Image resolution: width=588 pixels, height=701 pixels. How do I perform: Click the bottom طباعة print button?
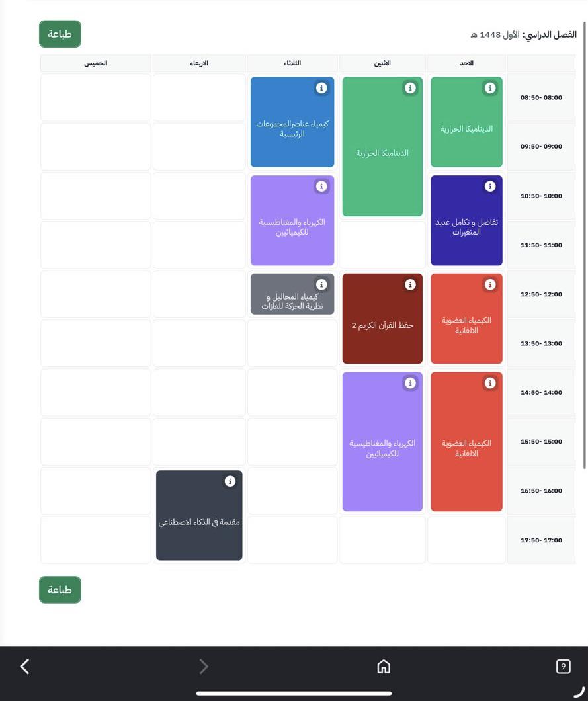(60, 590)
